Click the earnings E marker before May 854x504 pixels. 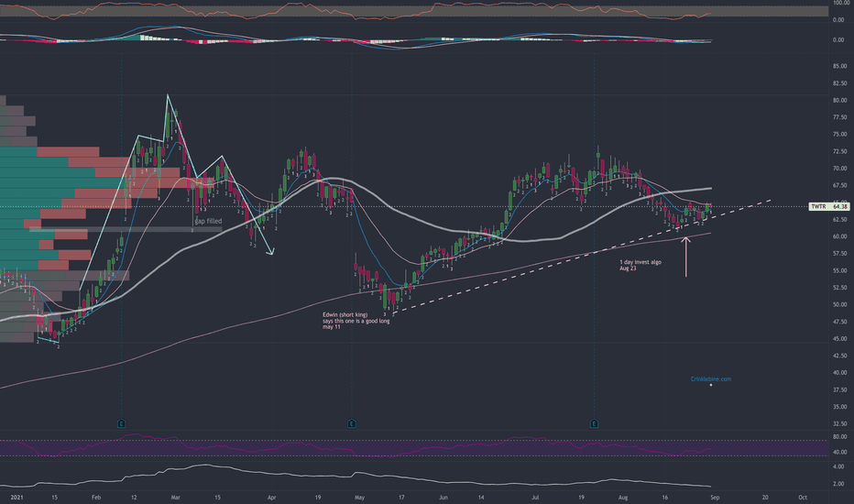352,423
